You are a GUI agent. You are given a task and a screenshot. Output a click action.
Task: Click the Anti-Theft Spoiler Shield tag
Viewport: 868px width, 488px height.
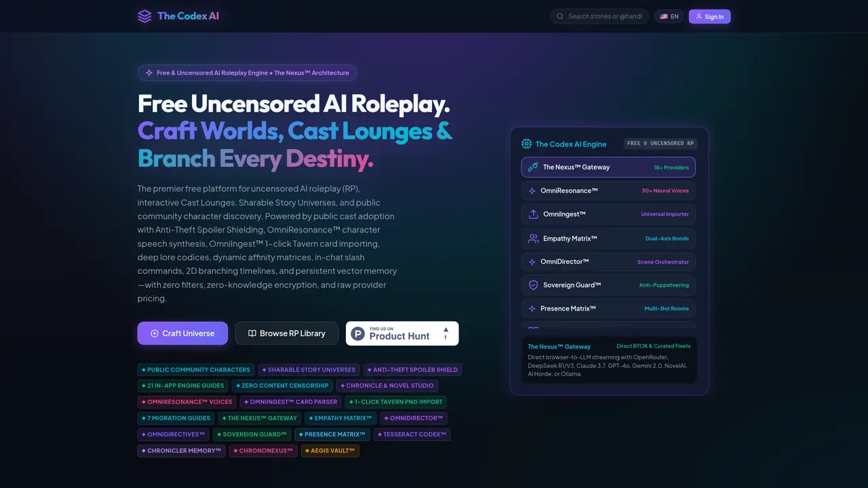[413, 370]
